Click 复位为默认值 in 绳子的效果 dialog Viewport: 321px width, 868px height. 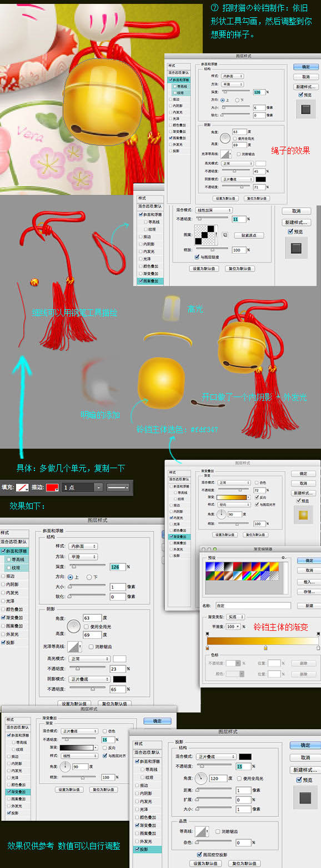[255, 198]
